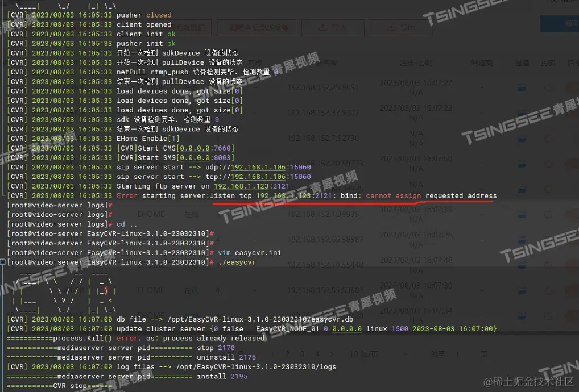The image size is (579, 392).
Task: Click the mediaserver "stop 2170" line
Action: (x=121, y=348)
